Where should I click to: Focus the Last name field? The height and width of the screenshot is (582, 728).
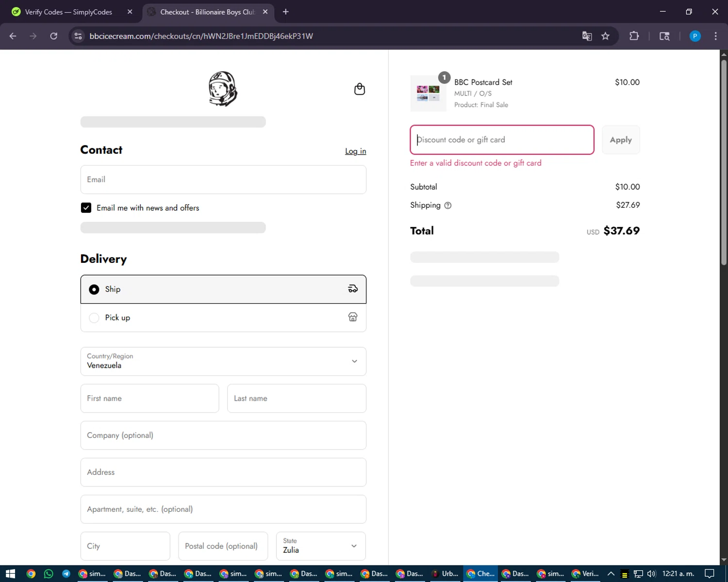tap(297, 398)
